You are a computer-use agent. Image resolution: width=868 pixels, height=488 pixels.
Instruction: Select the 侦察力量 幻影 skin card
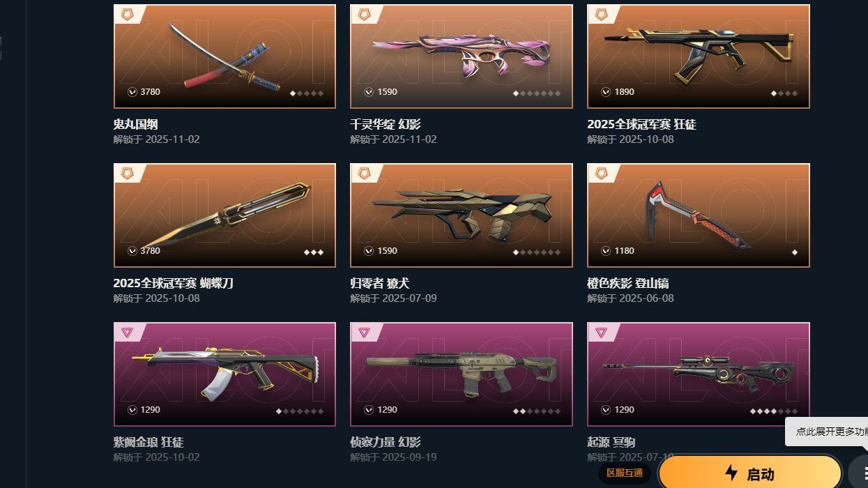coord(462,374)
